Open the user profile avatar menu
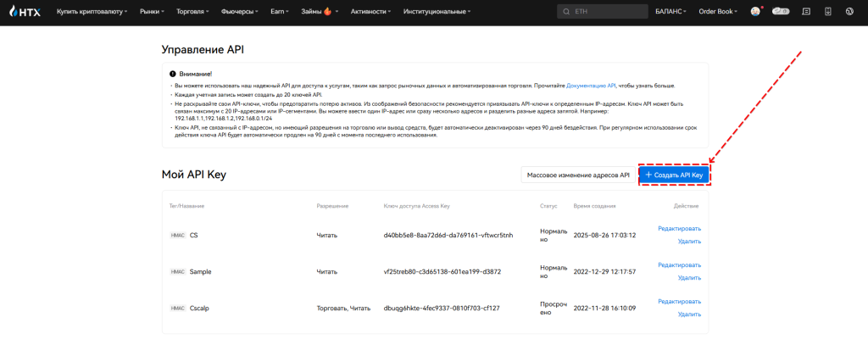This screenshot has height=356, width=868. click(755, 12)
